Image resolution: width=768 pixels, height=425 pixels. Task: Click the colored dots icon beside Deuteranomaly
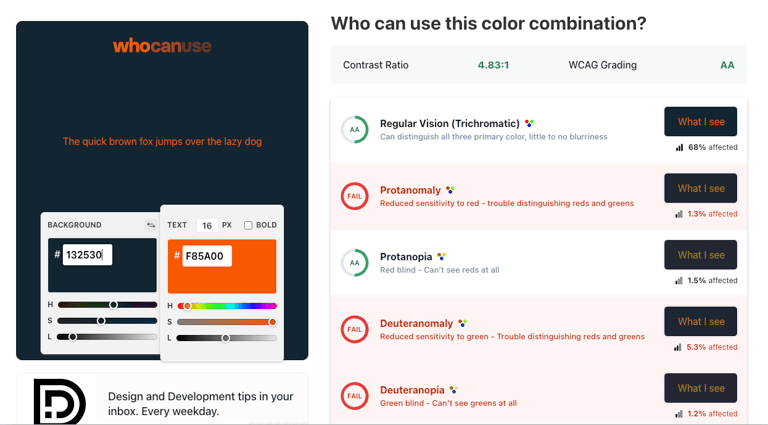(462, 324)
